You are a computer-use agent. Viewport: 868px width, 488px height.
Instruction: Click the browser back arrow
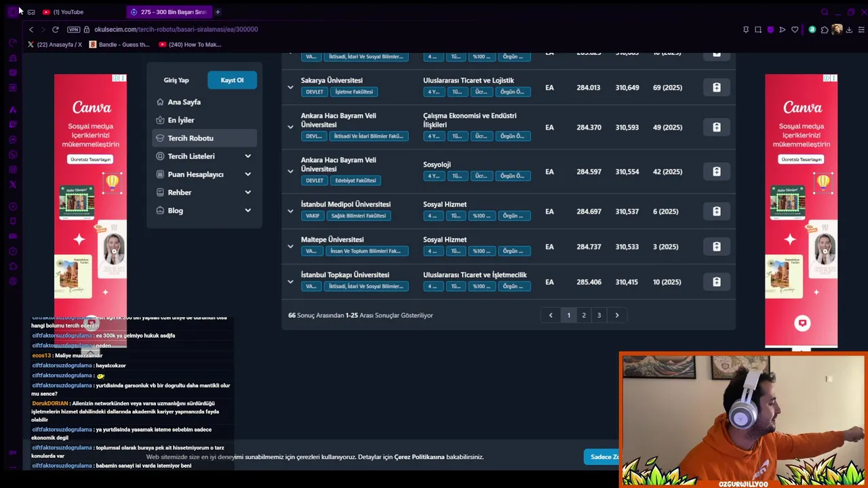click(31, 29)
